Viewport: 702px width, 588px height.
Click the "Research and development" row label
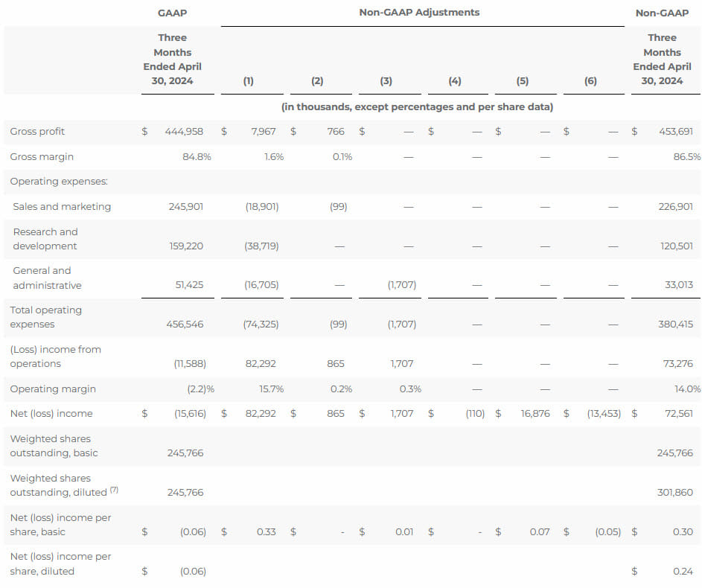coord(45,239)
